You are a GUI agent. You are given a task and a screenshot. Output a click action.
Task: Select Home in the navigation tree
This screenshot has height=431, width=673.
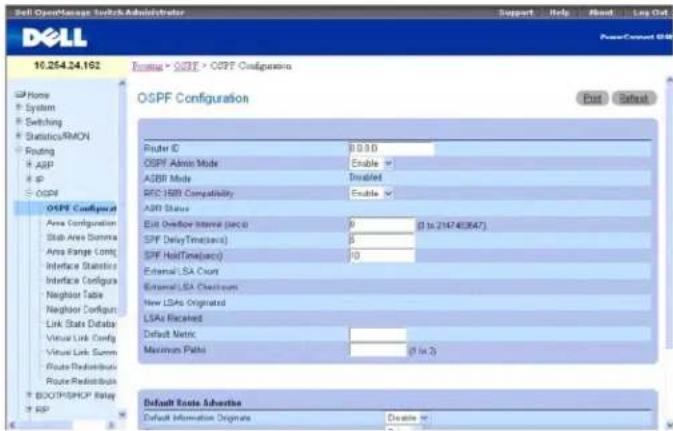(38, 95)
